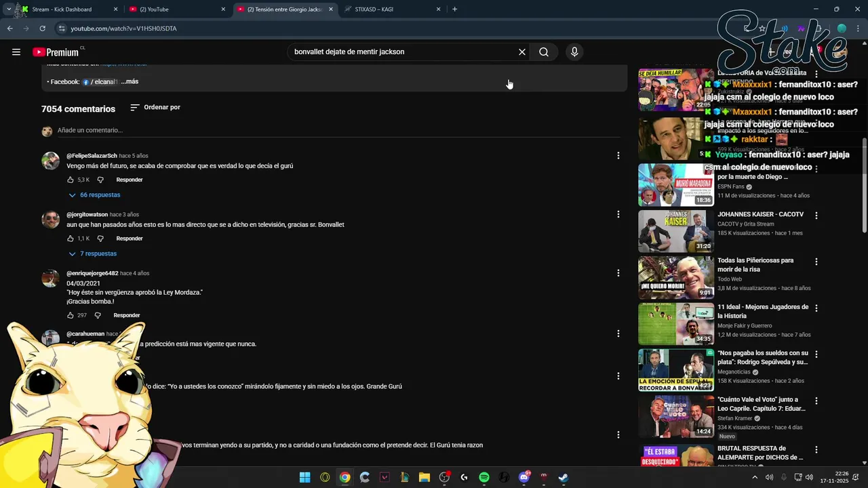Switch to the STIXASD – KAGI tab

(x=392, y=9)
